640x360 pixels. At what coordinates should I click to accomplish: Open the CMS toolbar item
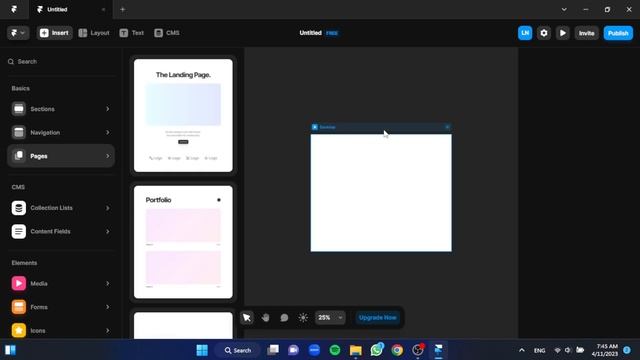point(167,33)
